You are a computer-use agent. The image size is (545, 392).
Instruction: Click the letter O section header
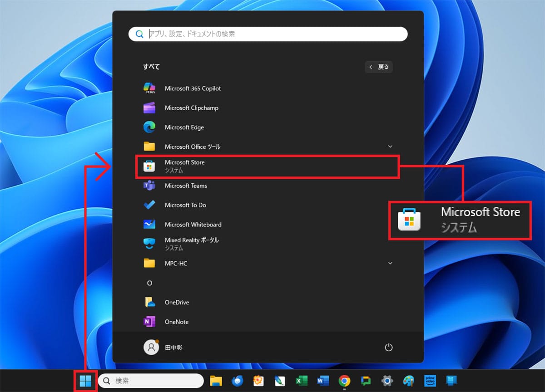click(149, 283)
